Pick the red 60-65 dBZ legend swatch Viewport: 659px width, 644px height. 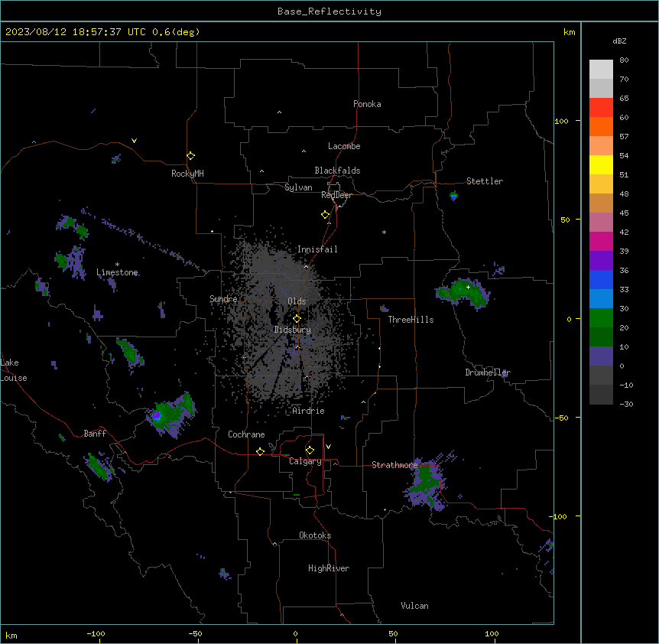pos(601,107)
